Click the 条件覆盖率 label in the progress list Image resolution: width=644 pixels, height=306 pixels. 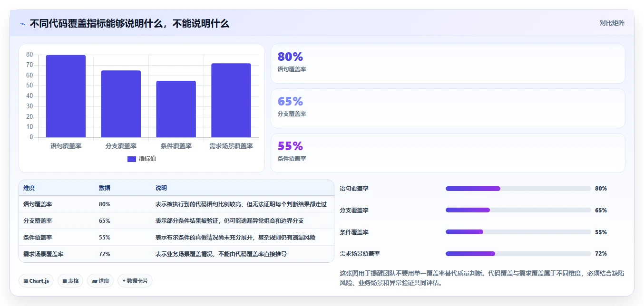[354, 232]
